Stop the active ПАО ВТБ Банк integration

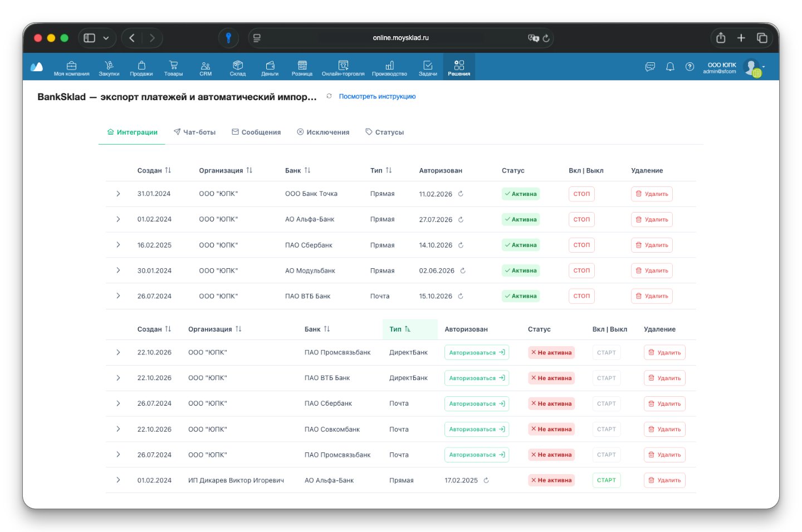[581, 296]
